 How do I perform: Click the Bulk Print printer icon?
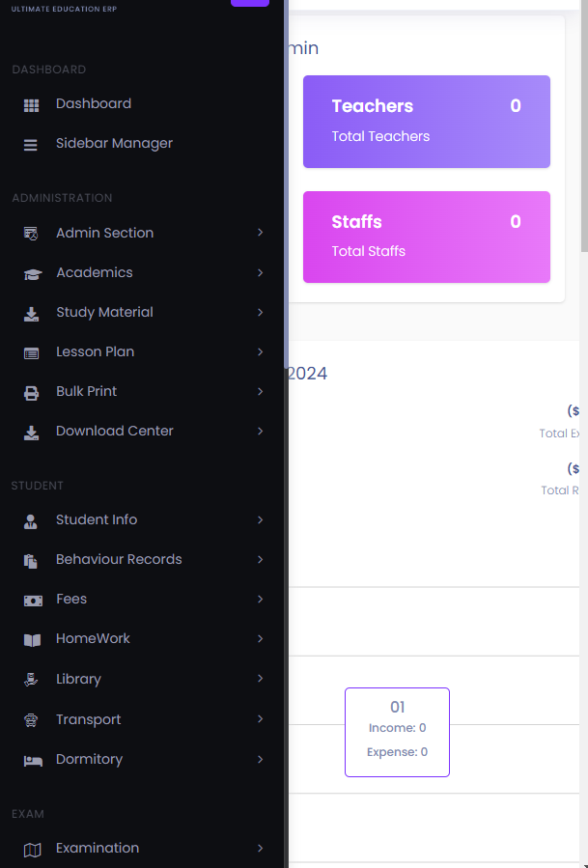(31, 392)
